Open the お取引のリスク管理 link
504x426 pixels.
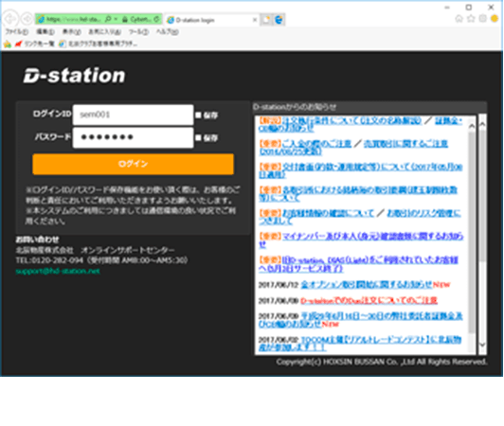(x=423, y=213)
